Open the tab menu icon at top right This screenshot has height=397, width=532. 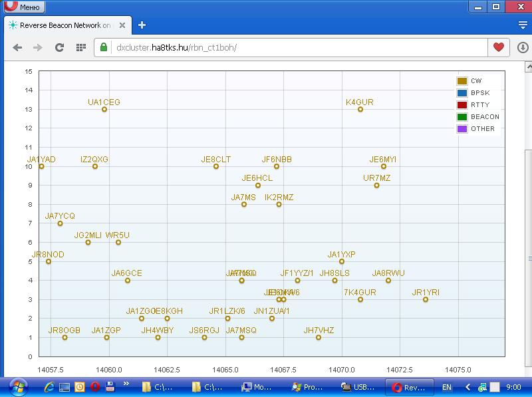(x=523, y=25)
